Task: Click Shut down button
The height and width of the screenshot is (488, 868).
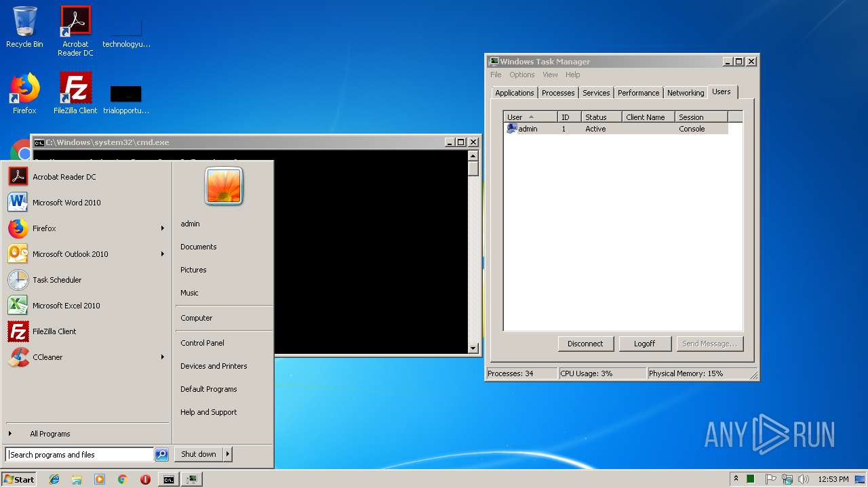Action: [x=199, y=454]
